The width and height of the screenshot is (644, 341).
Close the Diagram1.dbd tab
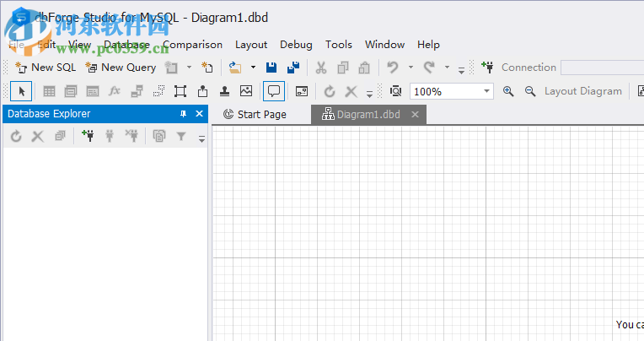[416, 114]
